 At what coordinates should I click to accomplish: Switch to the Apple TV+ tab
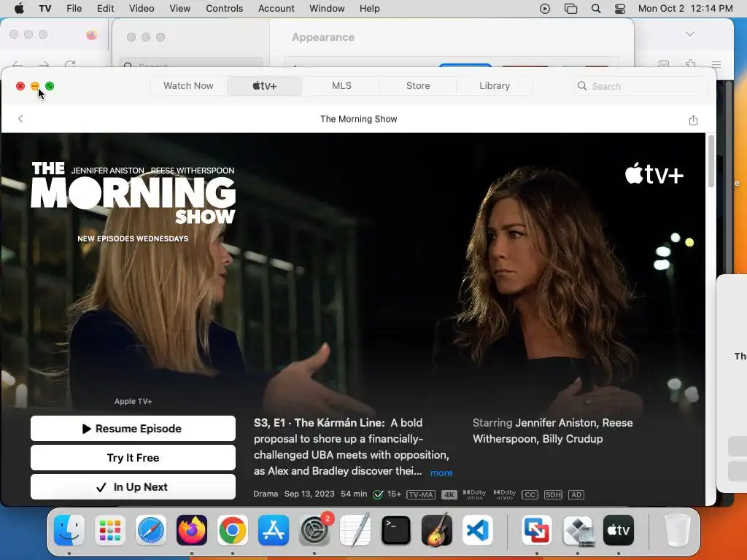(264, 86)
